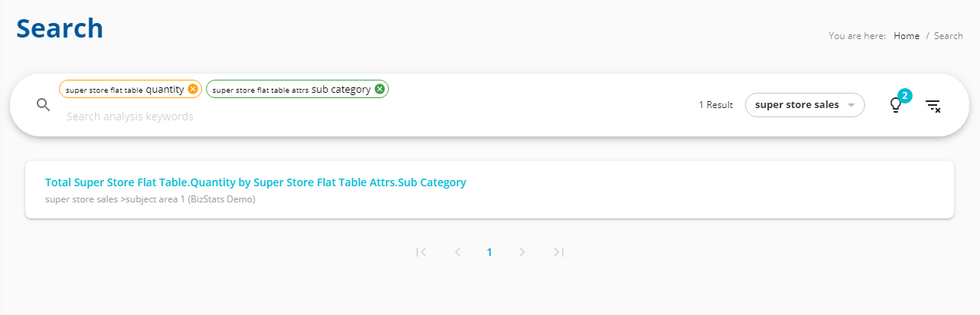Click the Home breadcrumb link
The width and height of the screenshot is (980, 315).
click(x=906, y=36)
